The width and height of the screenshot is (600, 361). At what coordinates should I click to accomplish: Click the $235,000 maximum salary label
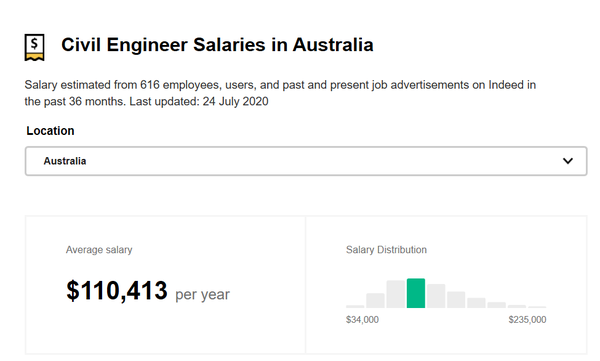point(527,320)
